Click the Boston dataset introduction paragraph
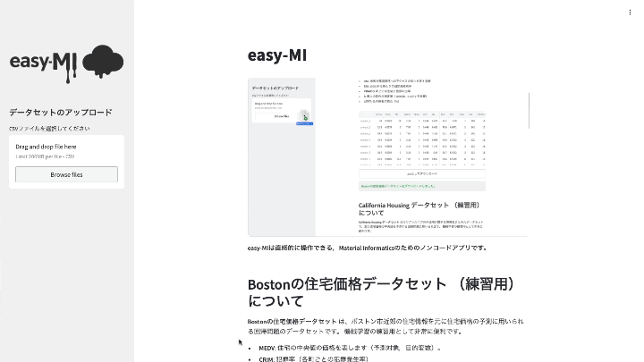The width and height of the screenshot is (644, 362). (385, 325)
